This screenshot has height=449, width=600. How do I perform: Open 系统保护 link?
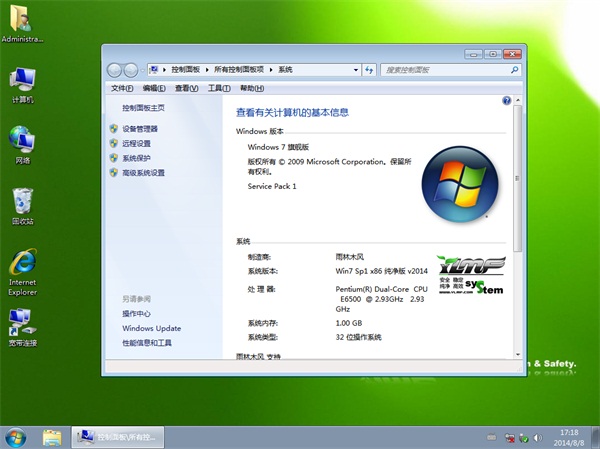[136, 158]
